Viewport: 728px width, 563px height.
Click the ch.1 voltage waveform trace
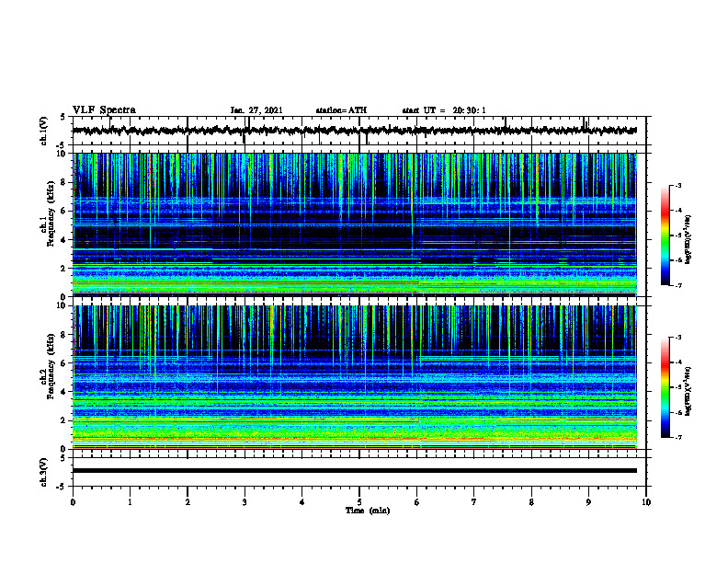tap(354, 131)
